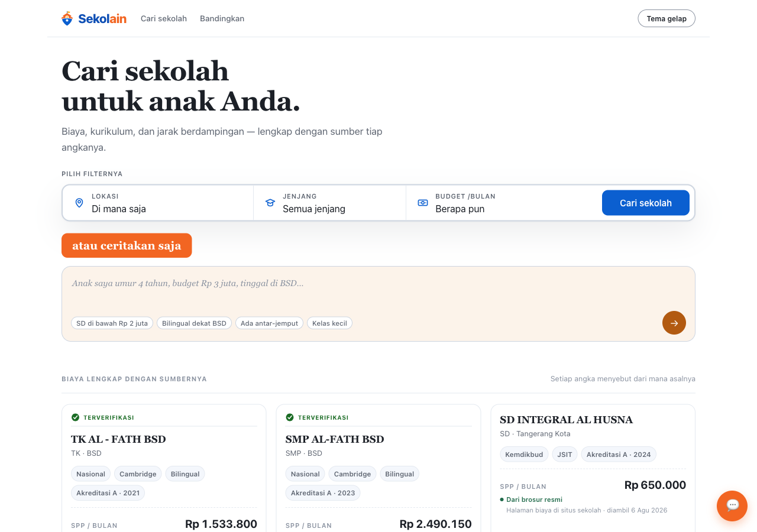757x532 pixels.
Task: Click the graduation cap icon in Jenjang
Action: tap(270, 203)
